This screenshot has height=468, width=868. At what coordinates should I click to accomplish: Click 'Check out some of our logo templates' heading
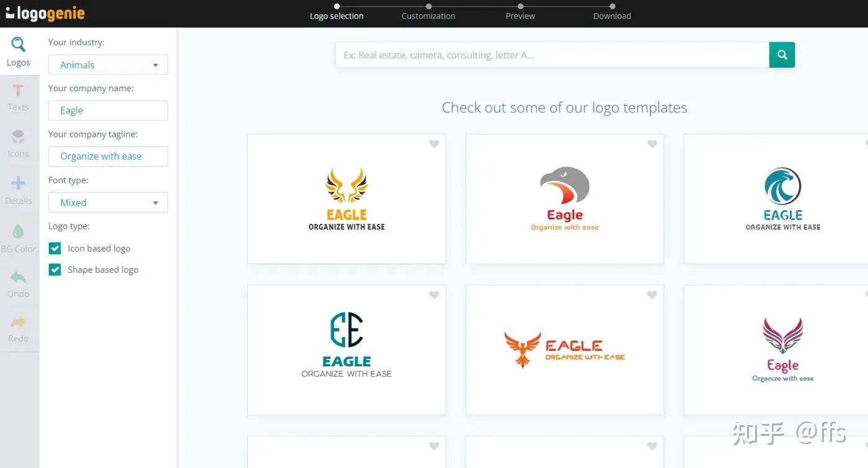pos(564,108)
